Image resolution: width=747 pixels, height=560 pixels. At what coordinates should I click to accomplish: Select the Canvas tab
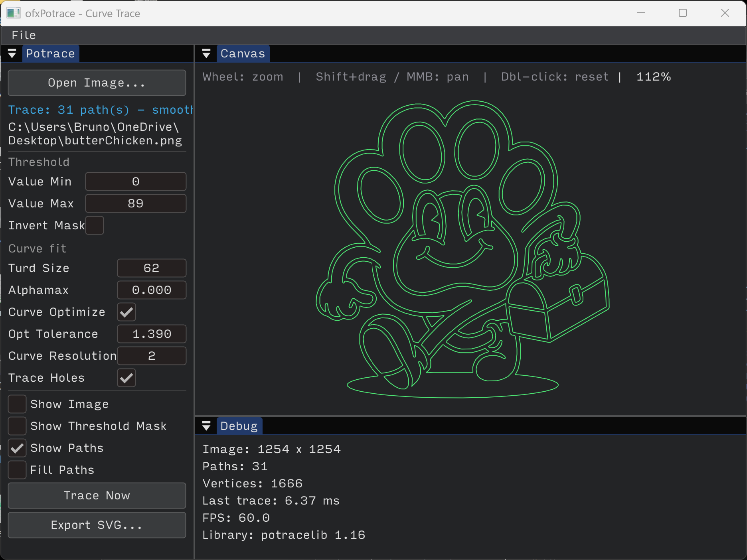243,53
